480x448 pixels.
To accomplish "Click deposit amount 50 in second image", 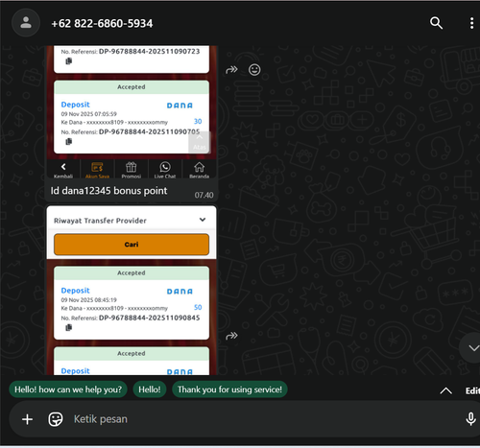I will tap(198, 307).
